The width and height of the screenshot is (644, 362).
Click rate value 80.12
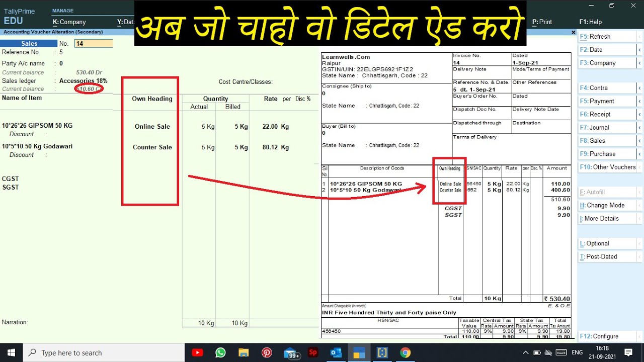pos(270,147)
